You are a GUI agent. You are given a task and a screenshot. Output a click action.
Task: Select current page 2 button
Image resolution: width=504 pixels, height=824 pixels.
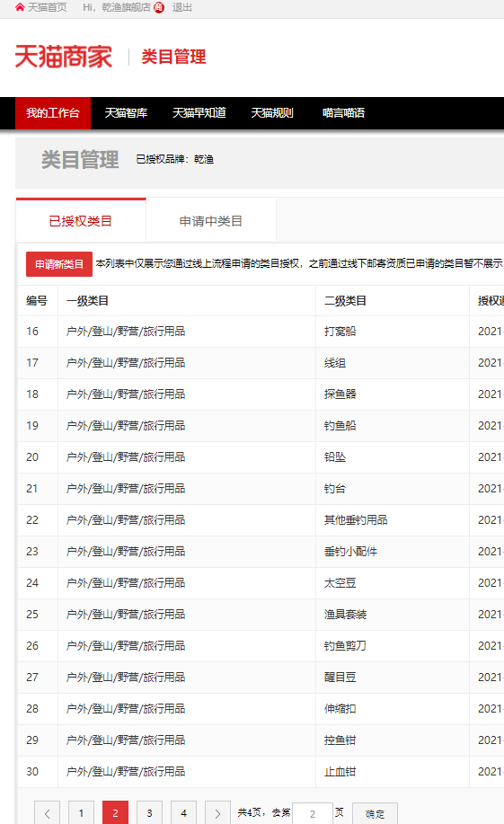tap(116, 813)
